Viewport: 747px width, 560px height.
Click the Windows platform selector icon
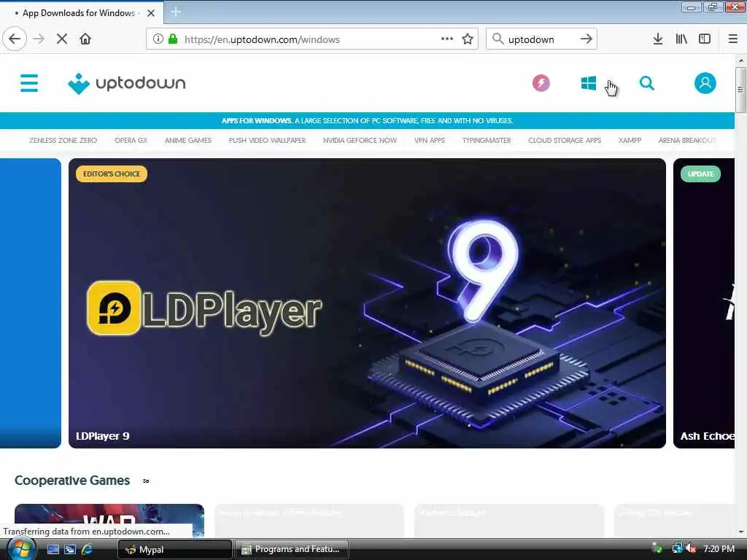click(589, 83)
